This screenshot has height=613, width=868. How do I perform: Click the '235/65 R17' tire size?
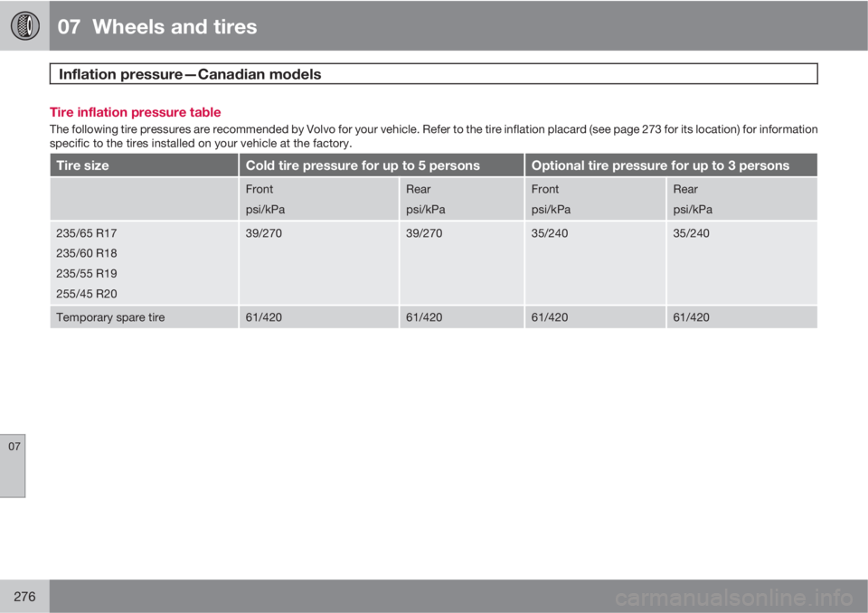87,233
